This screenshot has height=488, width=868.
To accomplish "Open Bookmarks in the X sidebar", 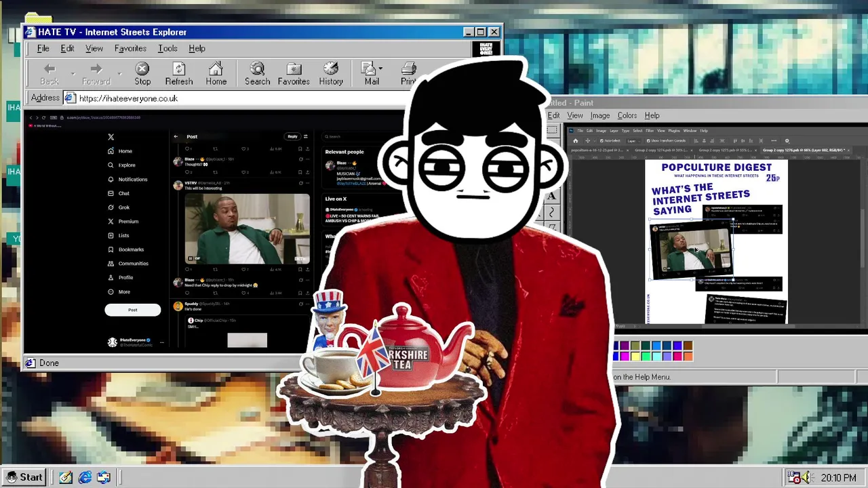I will (x=125, y=249).
